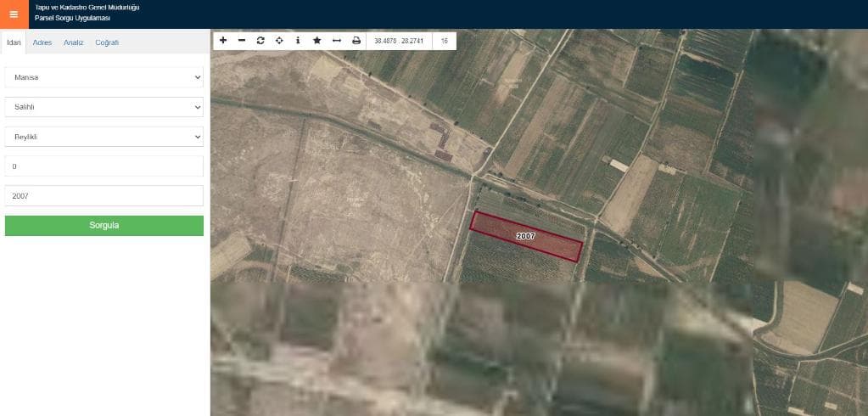868x416 pixels.
Task: Select the Coğrafi tab
Action: click(107, 42)
